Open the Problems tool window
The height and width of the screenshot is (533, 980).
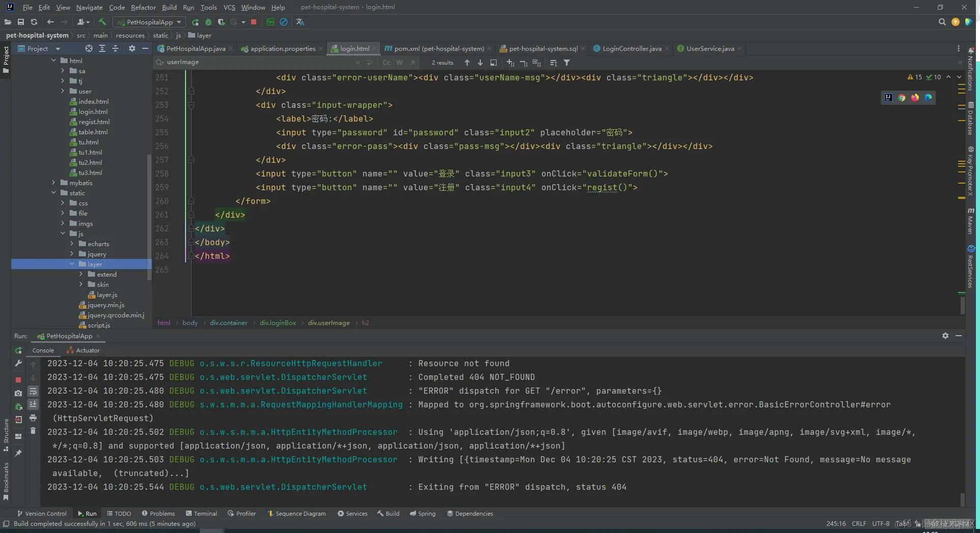(158, 514)
